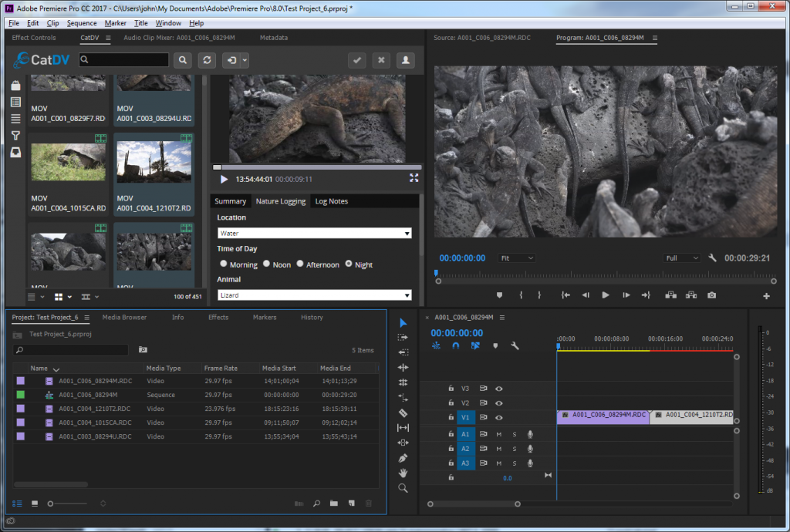Image resolution: width=790 pixels, height=532 pixels.
Task: Click the New Bin folder icon
Action: pos(333,503)
